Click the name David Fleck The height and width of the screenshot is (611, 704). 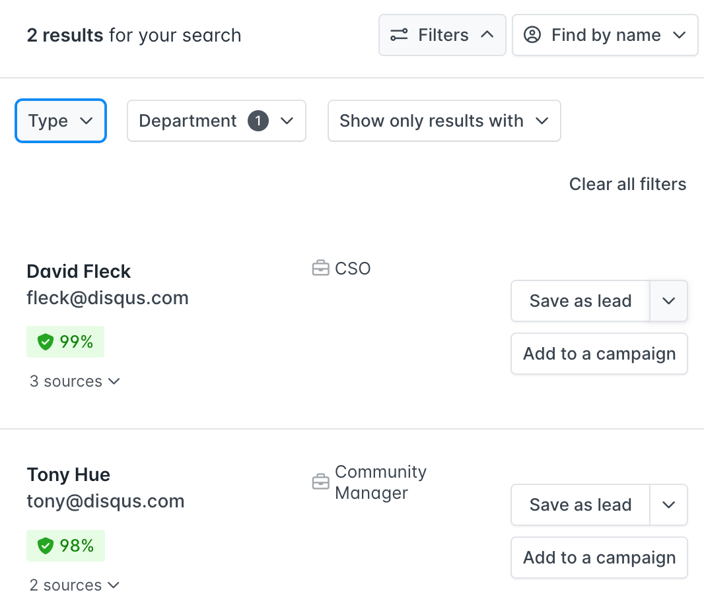[x=79, y=272]
